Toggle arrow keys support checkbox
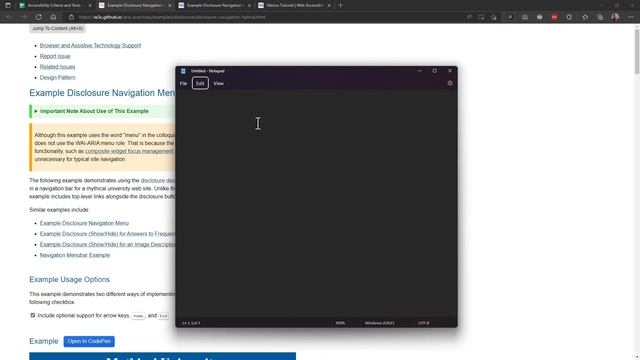Screen dimensions: 640x360 [x=33, y=315]
